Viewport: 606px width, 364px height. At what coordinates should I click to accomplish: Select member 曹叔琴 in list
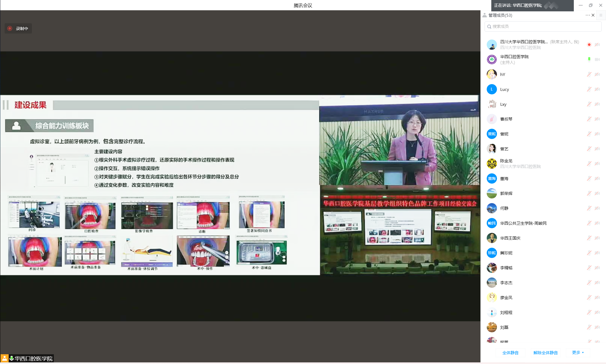pos(543,119)
